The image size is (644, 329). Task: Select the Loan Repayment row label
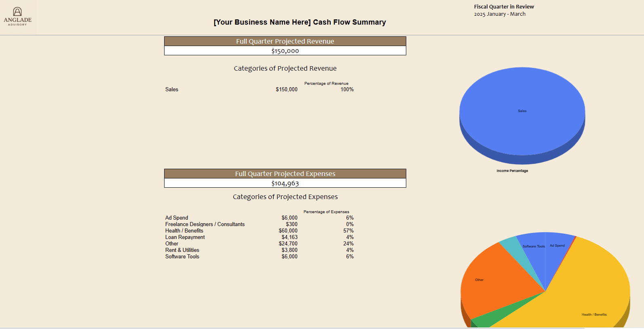(185, 237)
